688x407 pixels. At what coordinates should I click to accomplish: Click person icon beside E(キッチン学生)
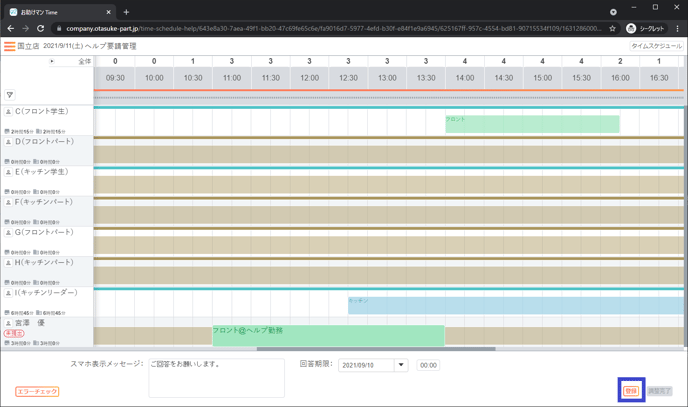(8, 172)
